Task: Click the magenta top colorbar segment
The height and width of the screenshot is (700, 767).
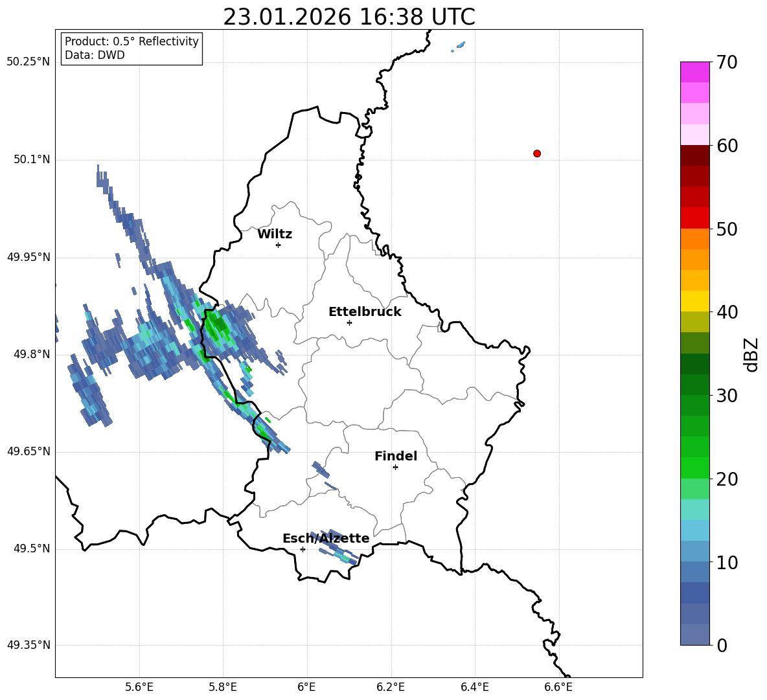Action: [694, 72]
